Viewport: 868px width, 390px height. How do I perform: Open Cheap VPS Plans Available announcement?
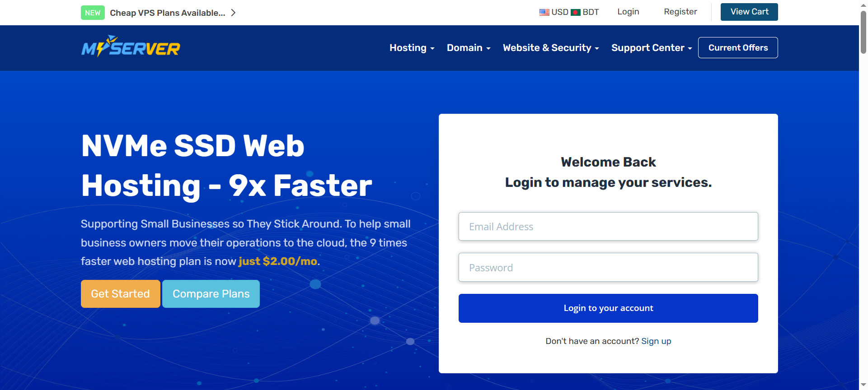[x=168, y=13]
